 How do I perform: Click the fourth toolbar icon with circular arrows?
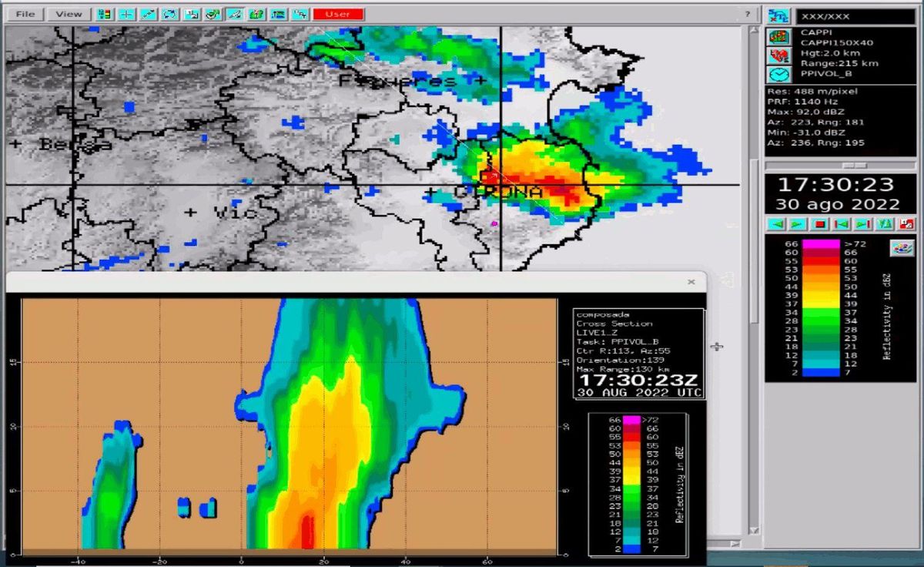click(x=170, y=14)
